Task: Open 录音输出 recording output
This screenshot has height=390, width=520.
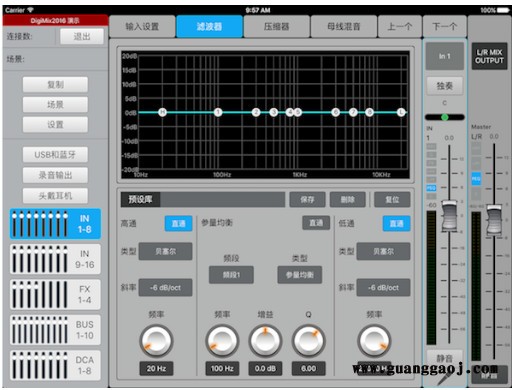Action: point(55,175)
